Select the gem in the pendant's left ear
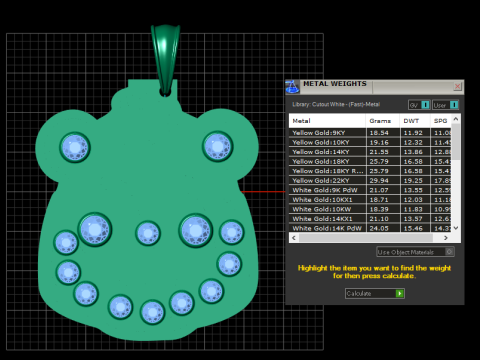The width and height of the screenshot is (480, 360). coord(75,147)
